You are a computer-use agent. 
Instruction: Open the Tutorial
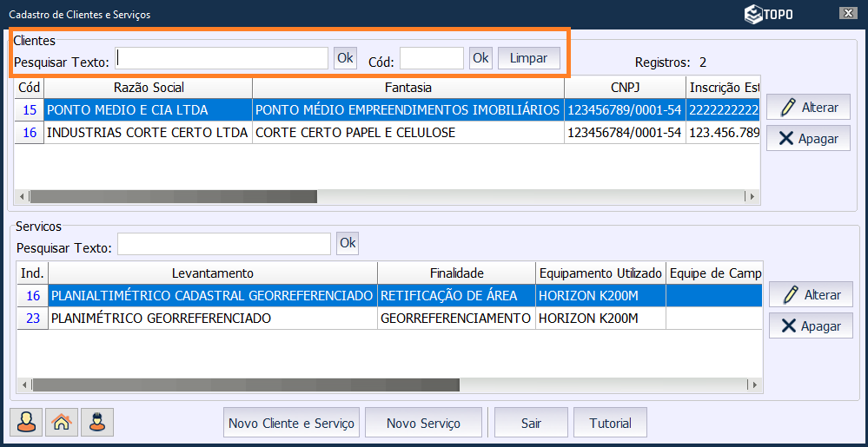coord(610,423)
